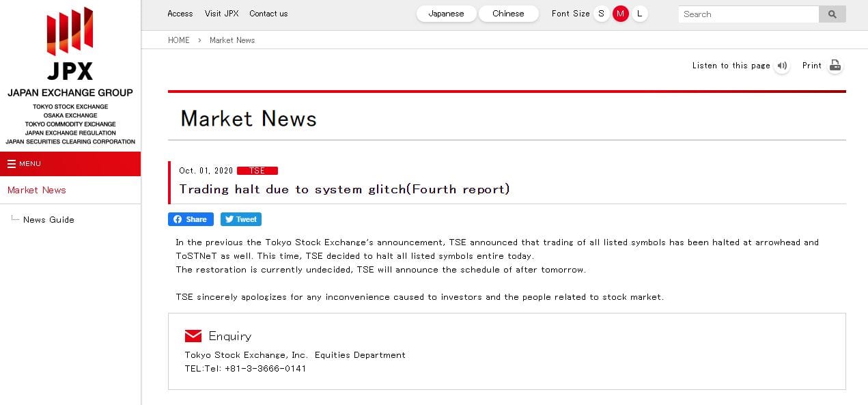Screen dimensions: 868x405
Task: Open the Contact us link
Action: click(268, 14)
